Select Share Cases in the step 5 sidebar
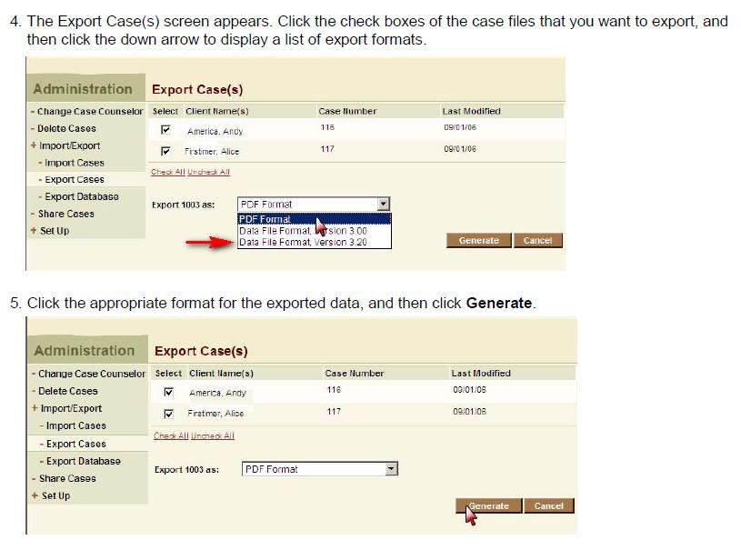Image resolution: width=741 pixels, height=560 pixels. click(67, 478)
